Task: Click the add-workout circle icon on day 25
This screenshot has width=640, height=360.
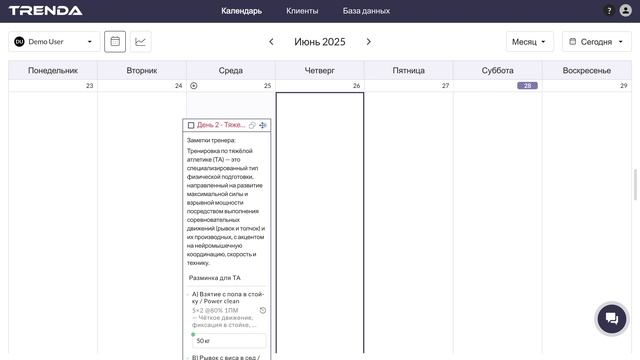Action: 193,86
